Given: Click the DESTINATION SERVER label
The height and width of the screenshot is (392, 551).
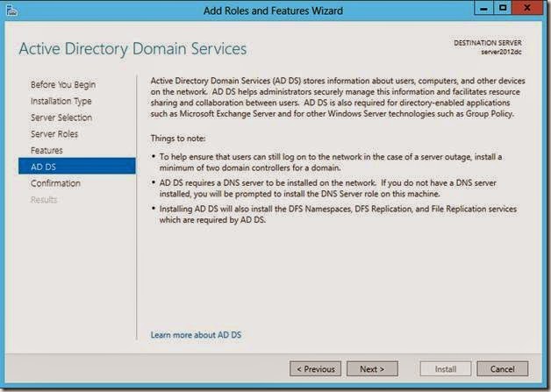Looking at the screenshot, I should coord(488,43).
